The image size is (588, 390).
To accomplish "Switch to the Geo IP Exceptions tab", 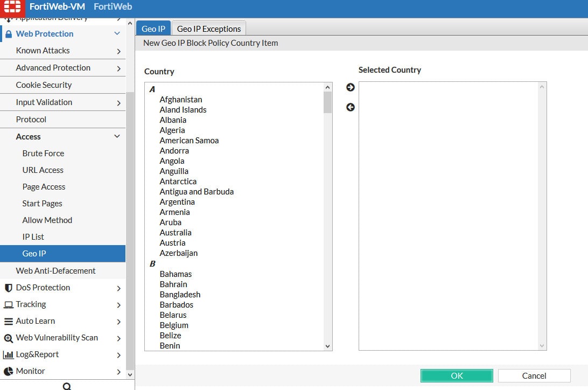I will 208,27.
